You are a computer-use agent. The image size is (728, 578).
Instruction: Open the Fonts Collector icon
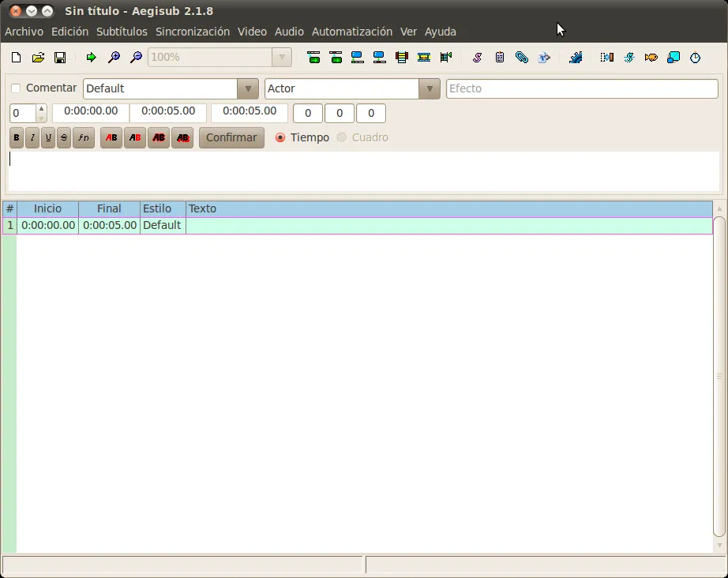tap(544, 58)
